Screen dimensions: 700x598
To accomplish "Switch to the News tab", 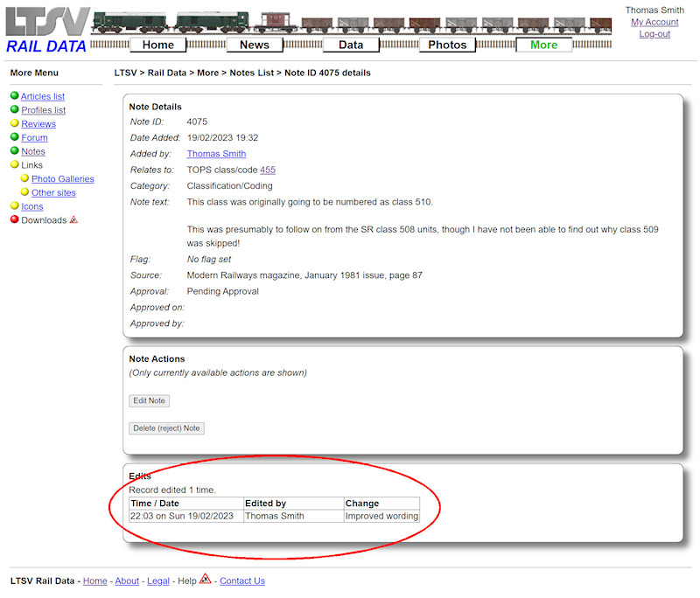I will point(255,45).
